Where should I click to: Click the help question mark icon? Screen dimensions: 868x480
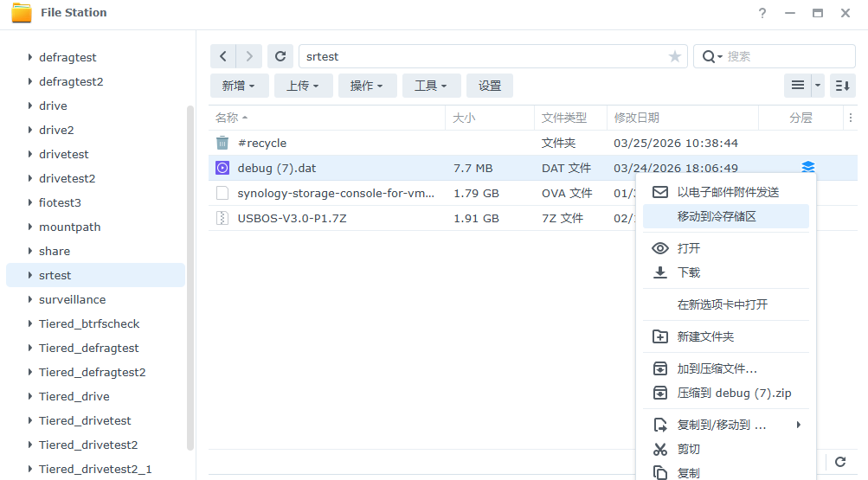tap(762, 13)
